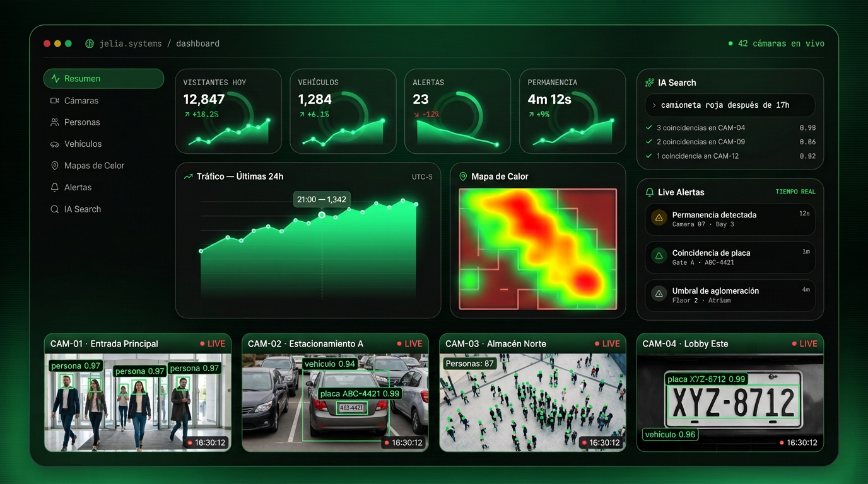This screenshot has width=868, height=484.
Task: Click checkmark beside CAM-12 coincidencia
Action: (649, 156)
